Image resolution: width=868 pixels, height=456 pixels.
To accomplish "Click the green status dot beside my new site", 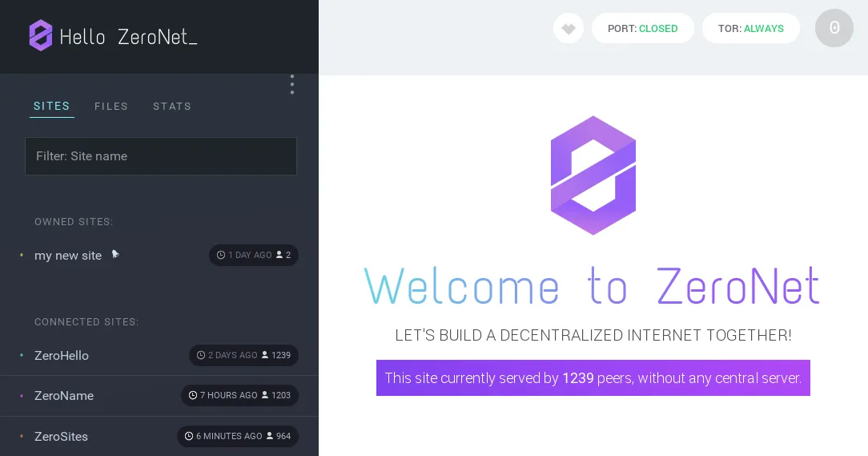I will tap(22, 255).
